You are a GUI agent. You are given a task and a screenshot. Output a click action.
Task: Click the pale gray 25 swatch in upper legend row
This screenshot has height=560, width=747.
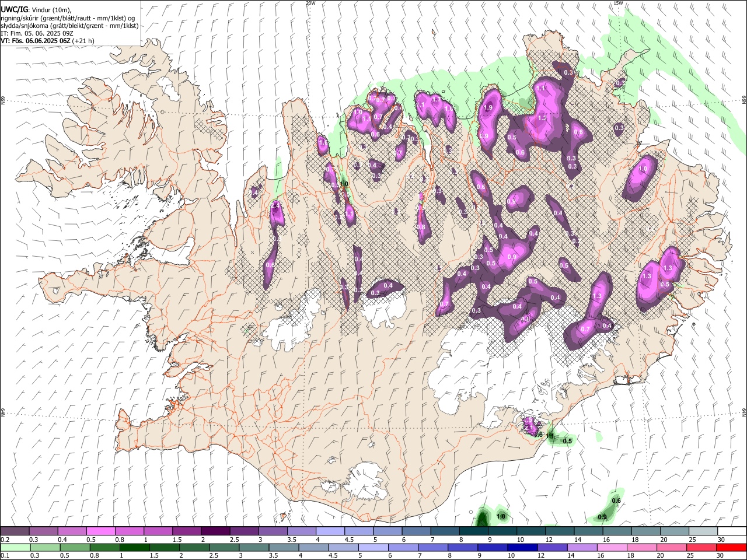pos(703,531)
